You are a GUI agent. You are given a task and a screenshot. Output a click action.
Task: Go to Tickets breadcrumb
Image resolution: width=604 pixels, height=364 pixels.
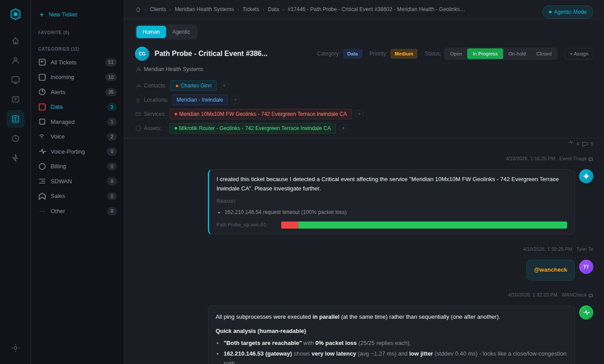(251, 9)
